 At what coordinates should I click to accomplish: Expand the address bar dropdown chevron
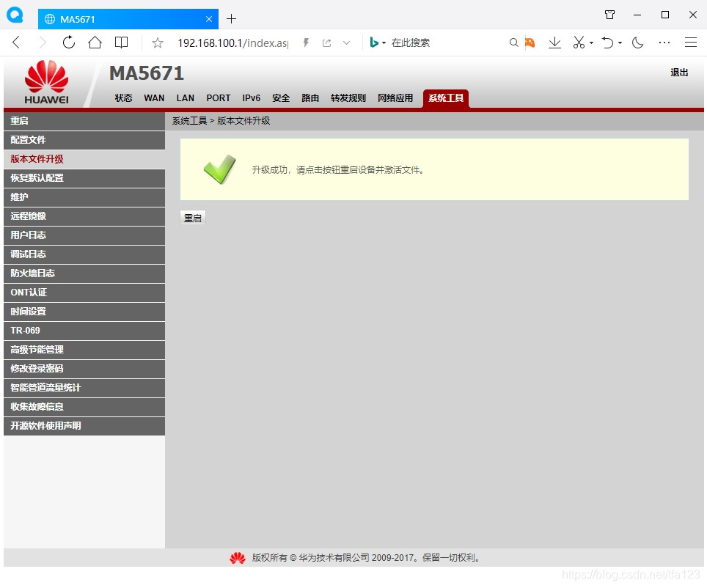coord(346,43)
